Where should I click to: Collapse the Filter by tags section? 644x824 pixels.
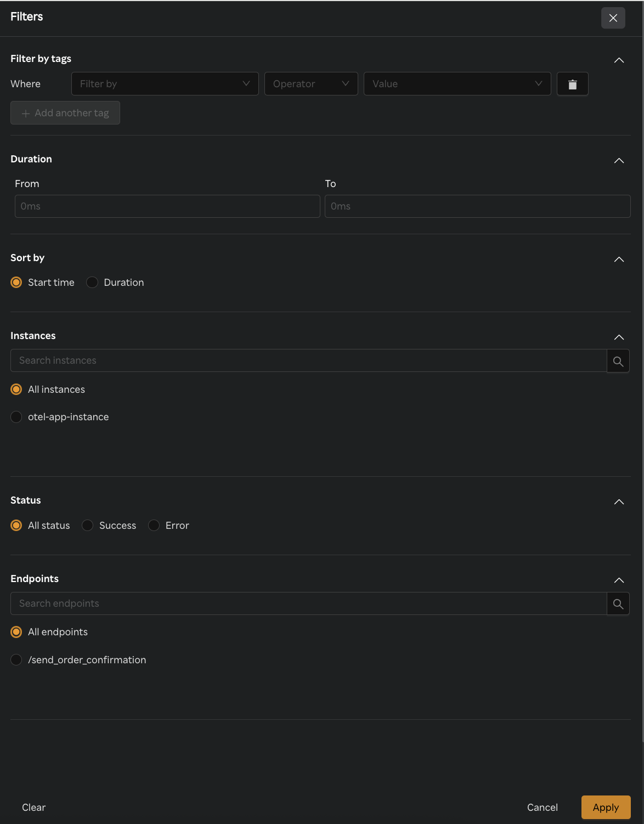click(619, 60)
